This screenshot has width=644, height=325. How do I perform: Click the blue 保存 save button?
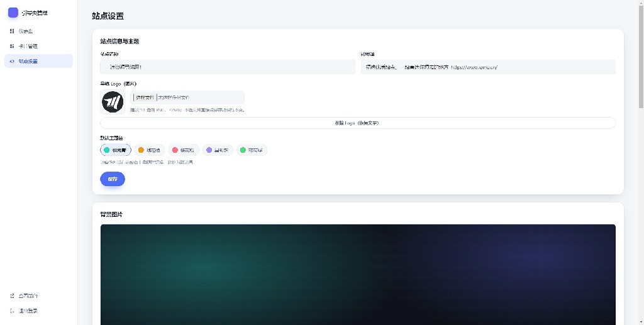point(113,179)
